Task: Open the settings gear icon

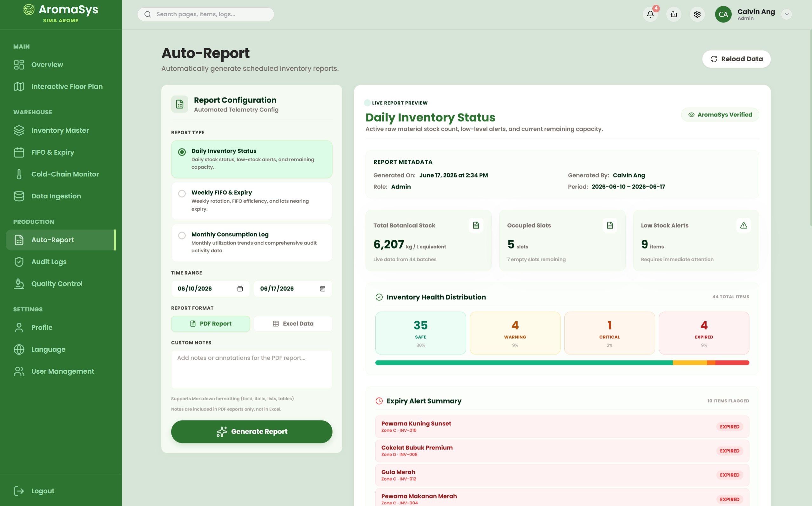Action: coord(697,14)
